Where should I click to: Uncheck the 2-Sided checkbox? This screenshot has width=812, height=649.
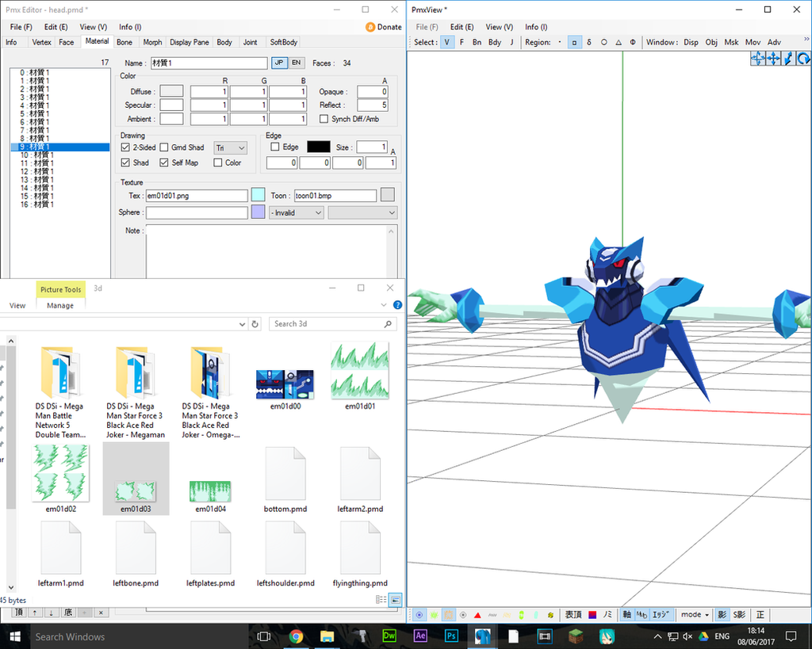click(x=125, y=147)
